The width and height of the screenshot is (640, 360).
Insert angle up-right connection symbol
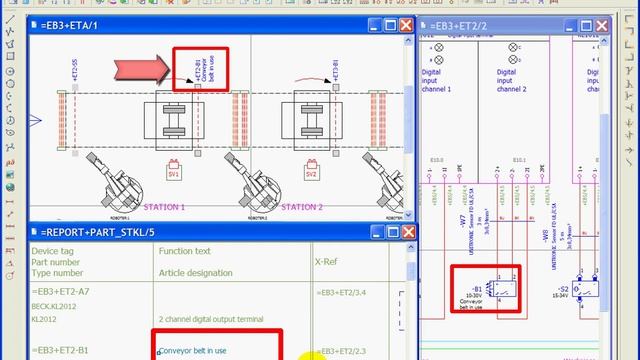[x=629, y=44]
